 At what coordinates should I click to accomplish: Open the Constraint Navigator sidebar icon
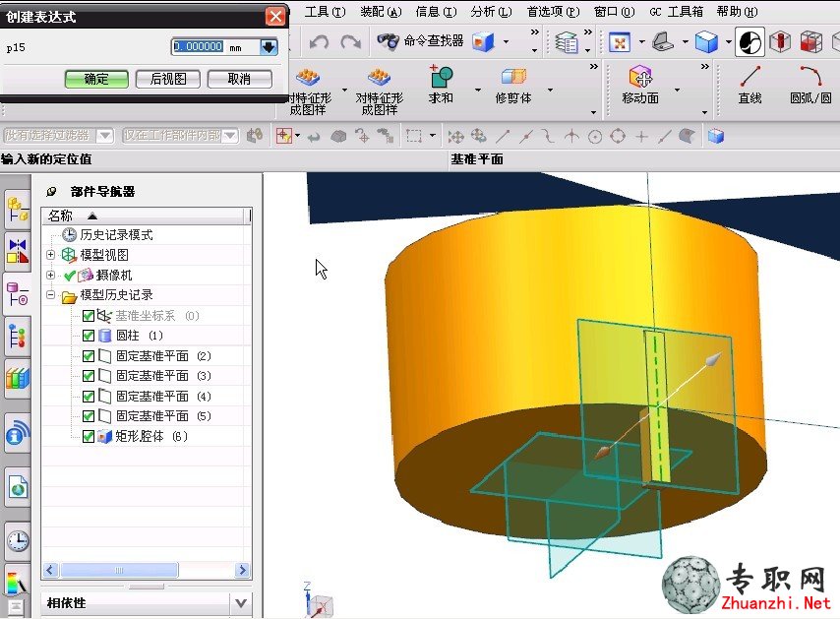[x=18, y=251]
